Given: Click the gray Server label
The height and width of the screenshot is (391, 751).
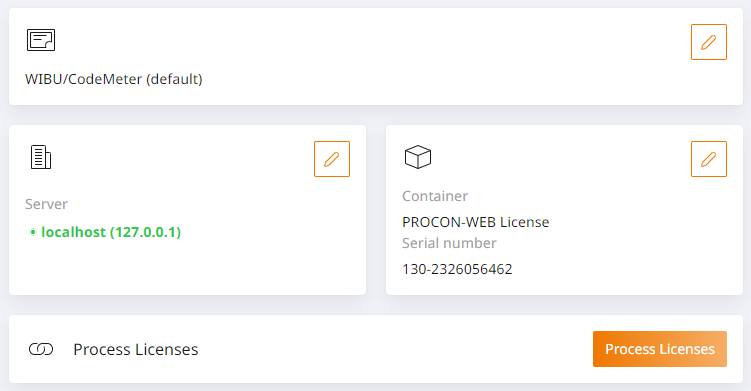Looking at the screenshot, I should click(46, 204).
